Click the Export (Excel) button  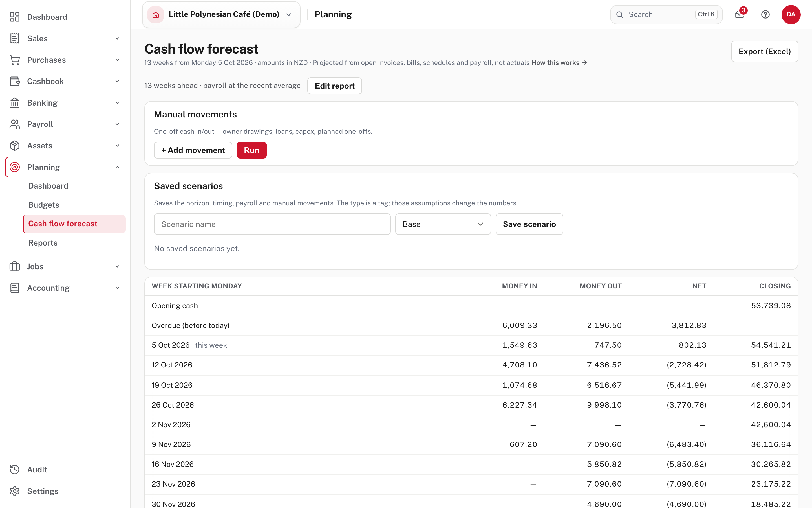pos(765,51)
